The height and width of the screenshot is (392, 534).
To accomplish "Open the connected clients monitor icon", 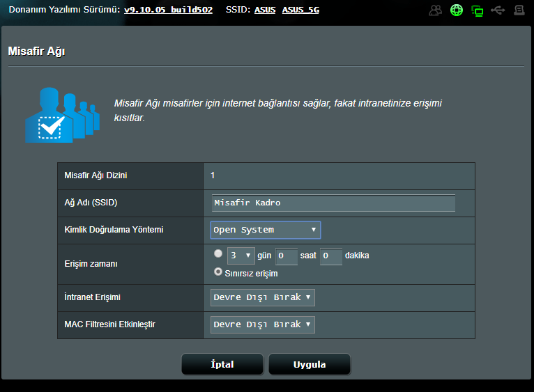I will coord(477,11).
